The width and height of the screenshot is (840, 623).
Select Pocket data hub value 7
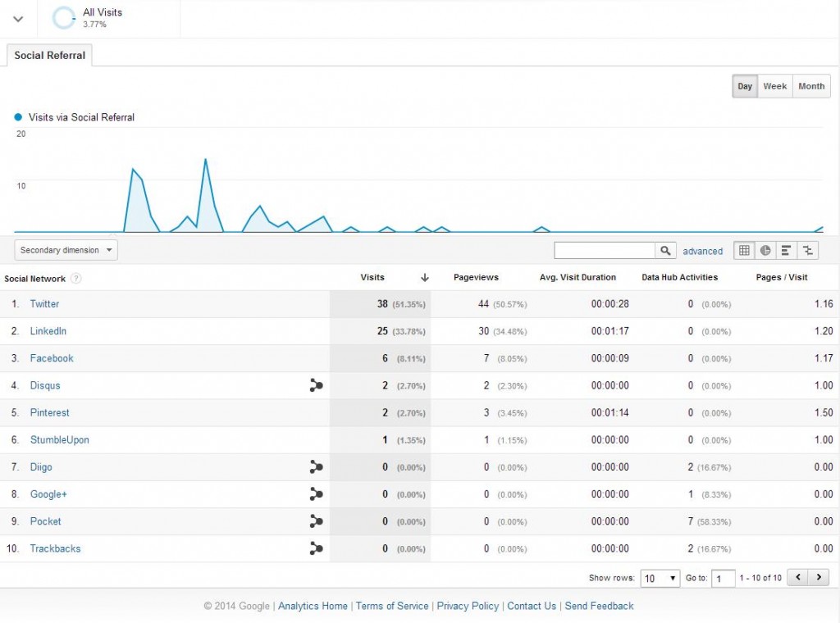click(691, 521)
